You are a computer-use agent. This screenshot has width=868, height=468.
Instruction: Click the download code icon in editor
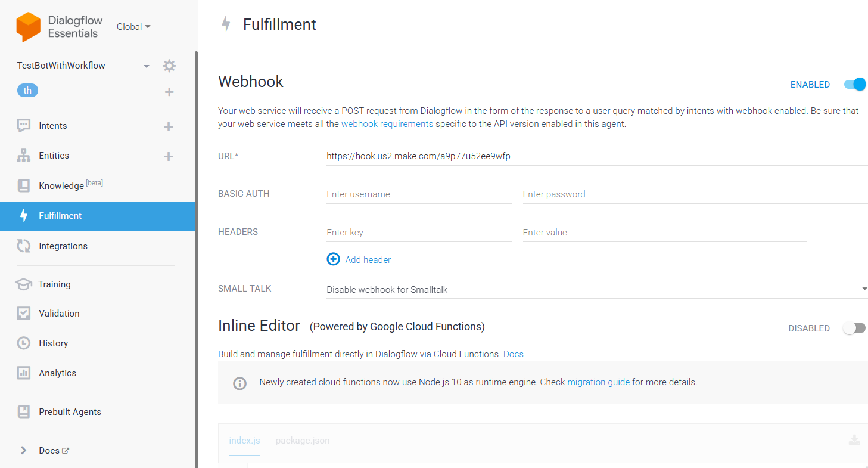coord(854,440)
